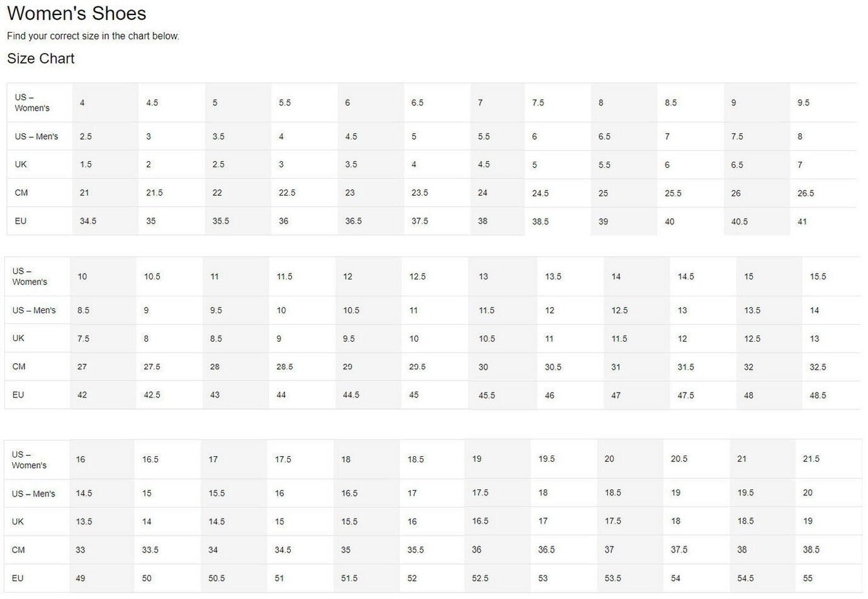The width and height of the screenshot is (868, 599).
Task: Select US Women's size 9.5 cell
Action: [x=803, y=103]
